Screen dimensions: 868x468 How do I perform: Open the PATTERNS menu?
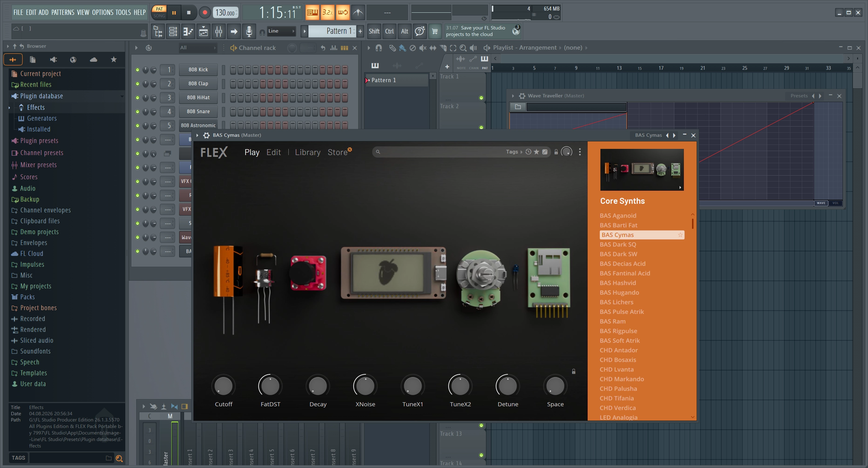point(63,12)
